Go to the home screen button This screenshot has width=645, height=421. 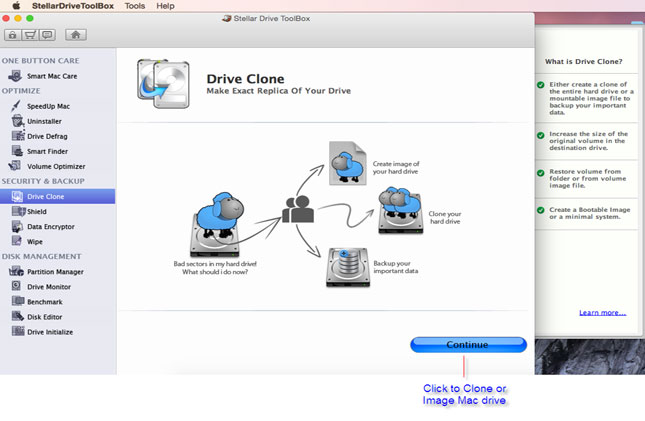tap(76, 35)
